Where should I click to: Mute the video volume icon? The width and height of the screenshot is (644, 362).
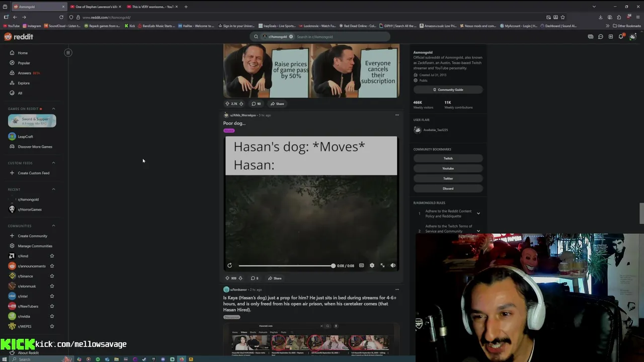point(393,265)
